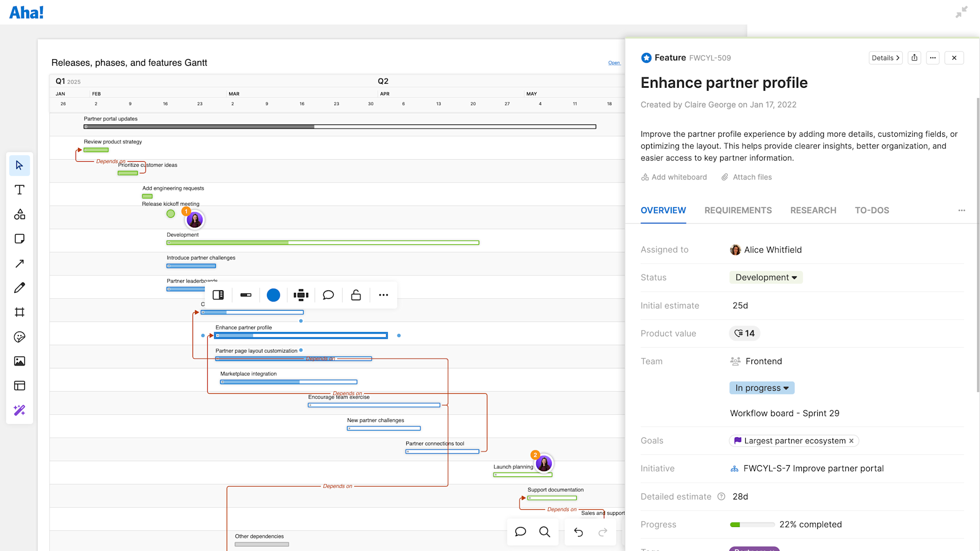Open more options in floating toolbar
The image size is (980, 551).
pyautogui.click(x=384, y=295)
